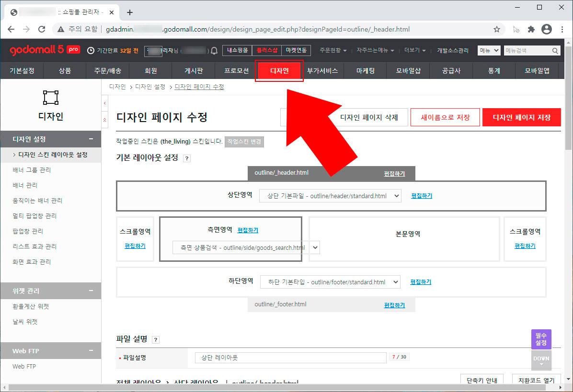
Task: Open the 하단영역 footer file dropdown
Action: coord(330,282)
